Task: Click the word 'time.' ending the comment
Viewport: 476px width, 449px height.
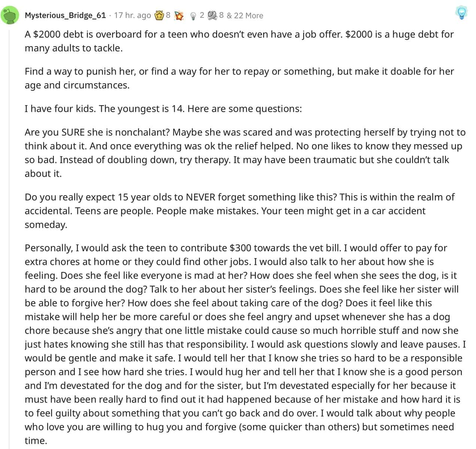Action: pos(36,441)
